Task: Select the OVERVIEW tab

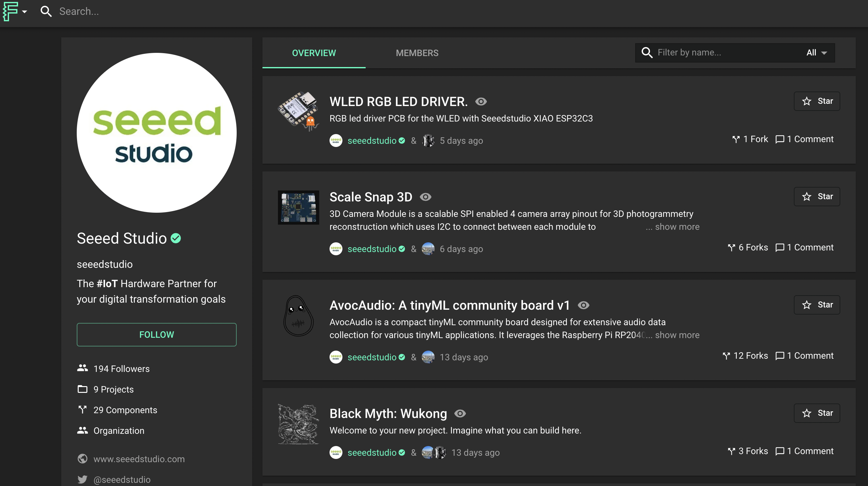Action: click(314, 53)
